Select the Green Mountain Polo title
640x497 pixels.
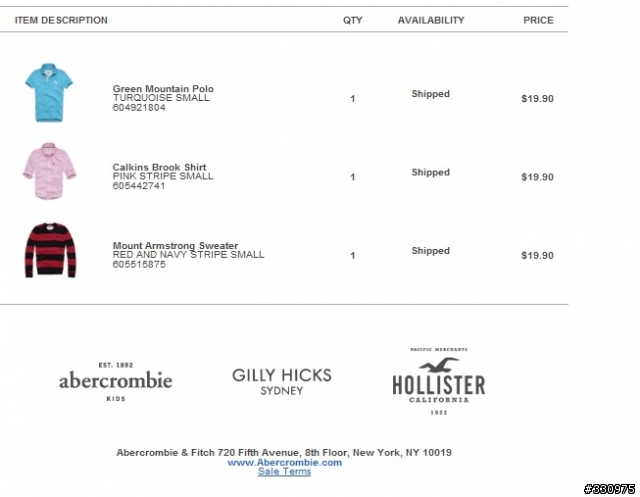click(163, 89)
